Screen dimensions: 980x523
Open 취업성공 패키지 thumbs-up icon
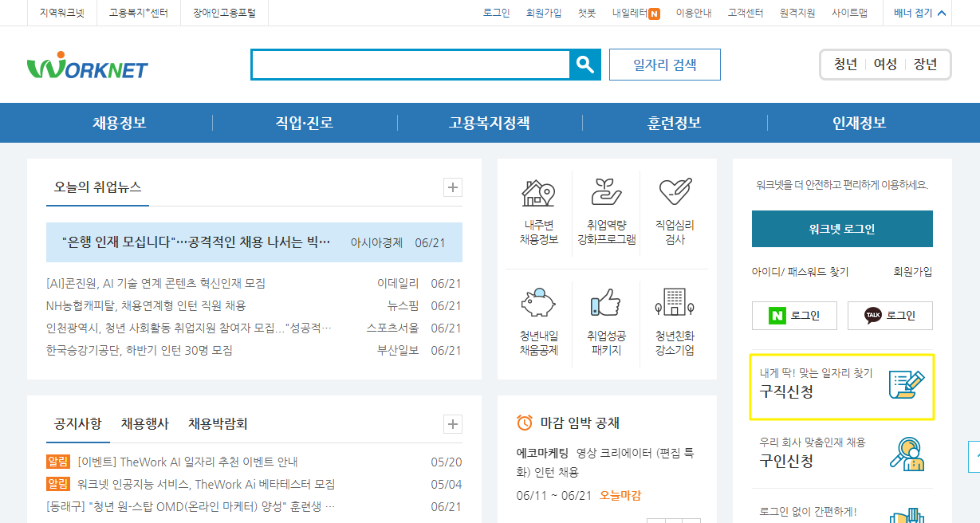(x=606, y=303)
